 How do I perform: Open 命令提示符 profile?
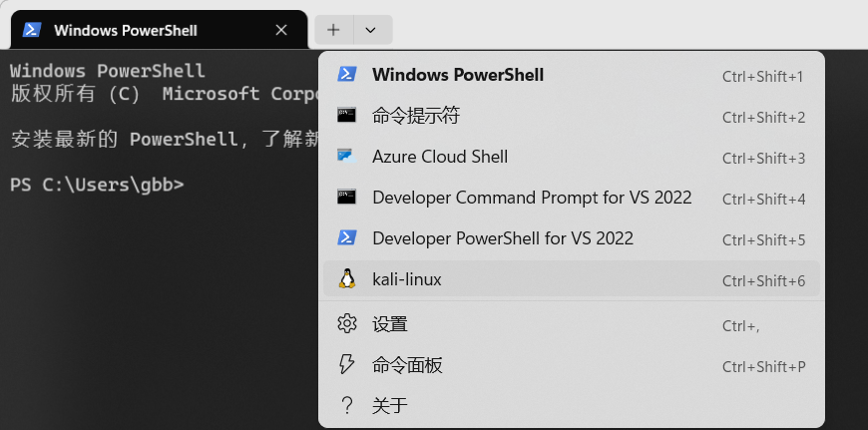(x=416, y=116)
